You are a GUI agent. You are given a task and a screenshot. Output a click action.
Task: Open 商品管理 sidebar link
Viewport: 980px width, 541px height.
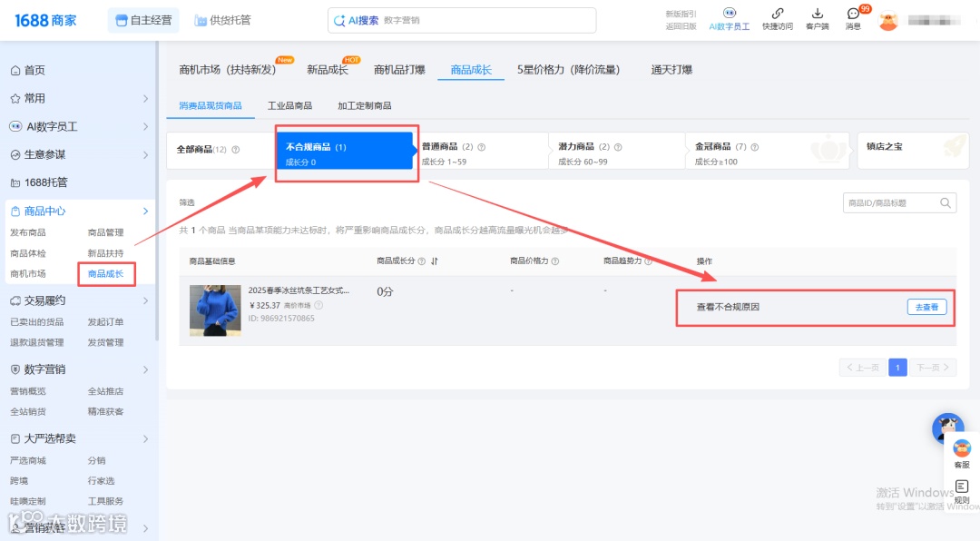tap(105, 232)
